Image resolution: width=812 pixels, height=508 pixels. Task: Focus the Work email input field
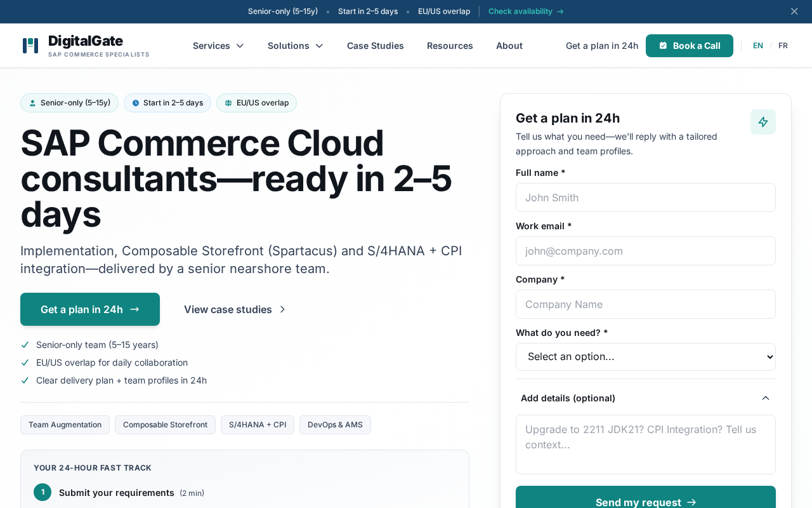point(645,251)
